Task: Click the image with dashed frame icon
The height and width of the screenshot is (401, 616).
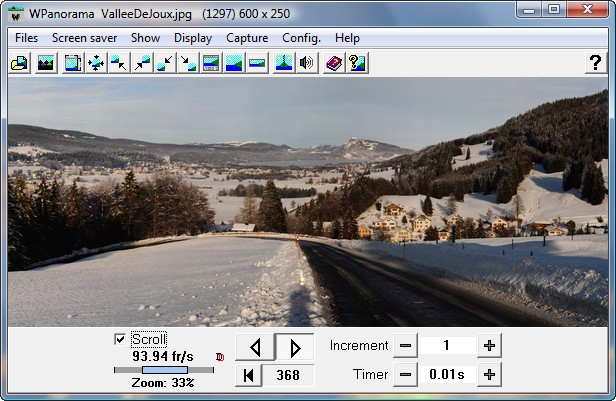Action: coord(73,63)
